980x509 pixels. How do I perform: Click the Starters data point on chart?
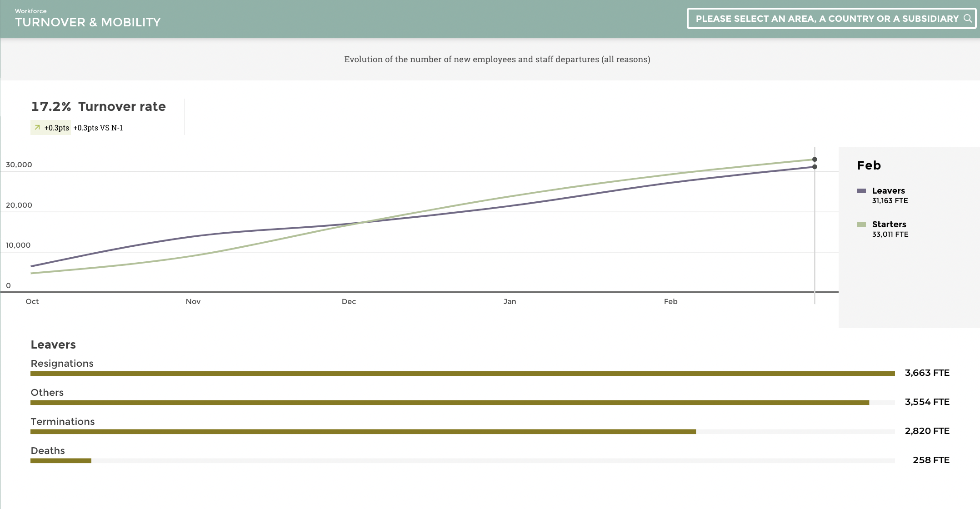tap(815, 160)
